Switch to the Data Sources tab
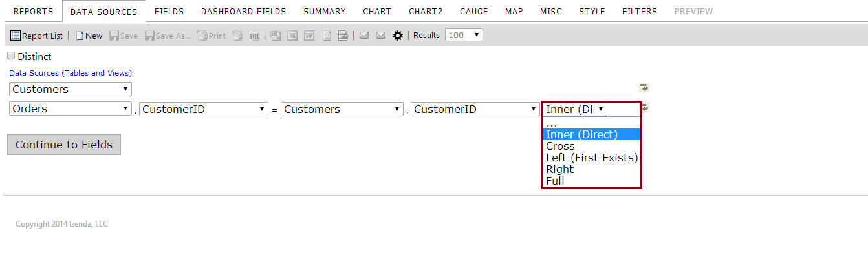868x255 pixels. click(x=104, y=12)
